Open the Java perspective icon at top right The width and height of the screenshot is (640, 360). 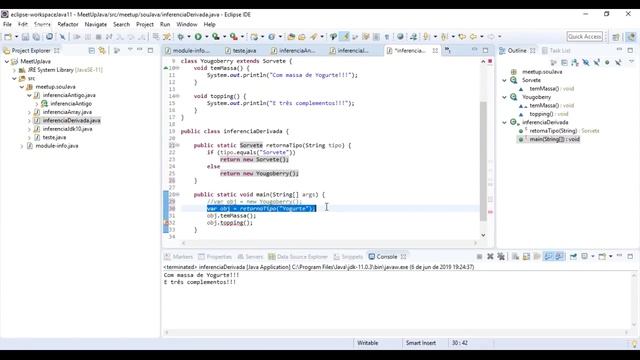[x=631, y=37]
